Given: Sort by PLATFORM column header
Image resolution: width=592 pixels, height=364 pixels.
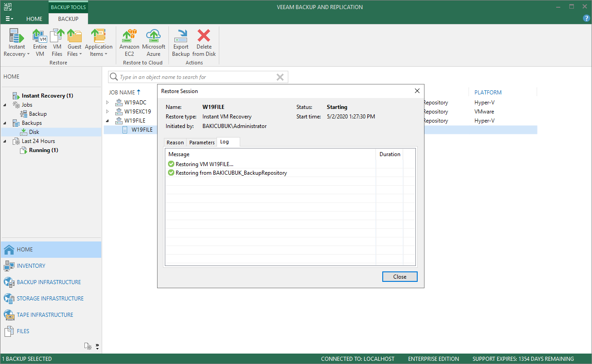Looking at the screenshot, I should click(488, 92).
